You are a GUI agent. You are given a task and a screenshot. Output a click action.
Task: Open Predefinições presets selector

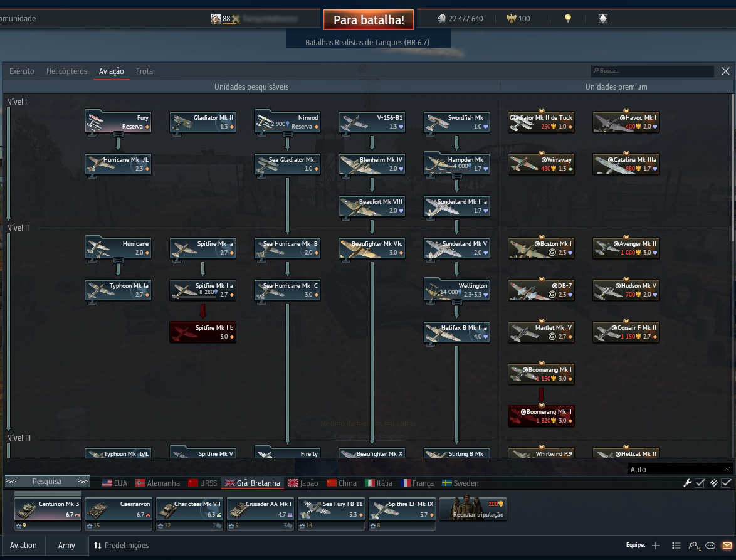coord(122,546)
